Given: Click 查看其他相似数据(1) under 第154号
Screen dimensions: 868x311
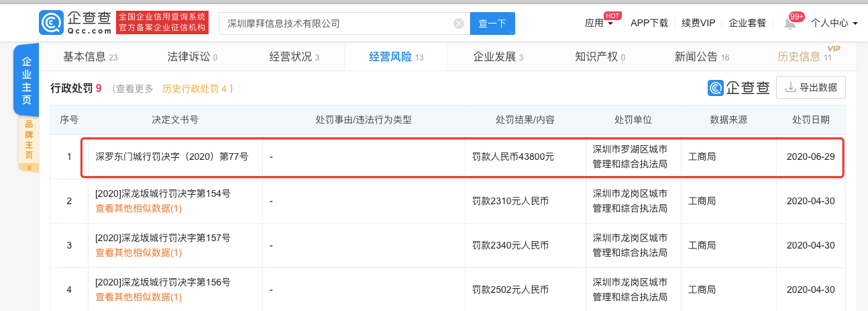Looking at the screenshot, I should (138, 208).
